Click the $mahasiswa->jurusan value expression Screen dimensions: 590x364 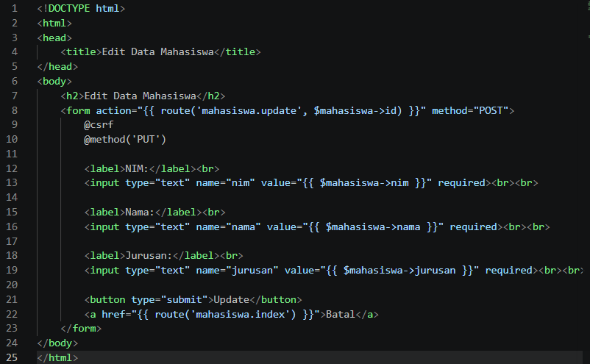tap(399, 271)
